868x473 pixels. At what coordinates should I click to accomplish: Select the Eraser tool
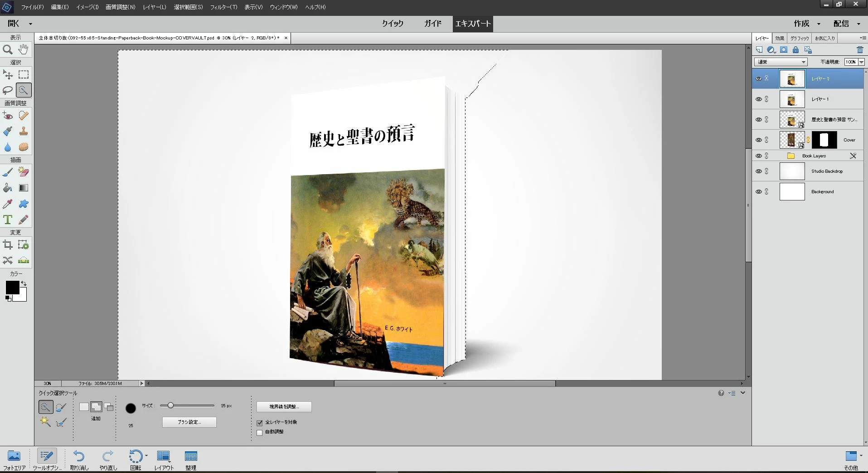click(23, 172)
